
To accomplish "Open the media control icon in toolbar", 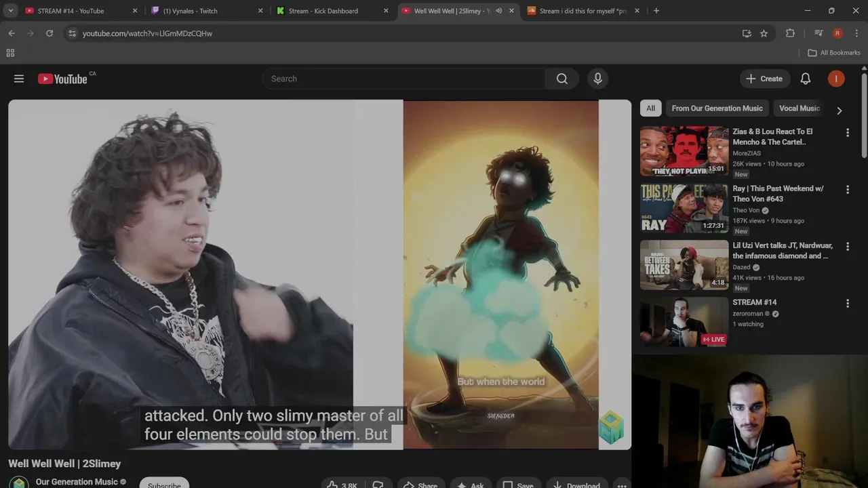I will pos(818,33).
